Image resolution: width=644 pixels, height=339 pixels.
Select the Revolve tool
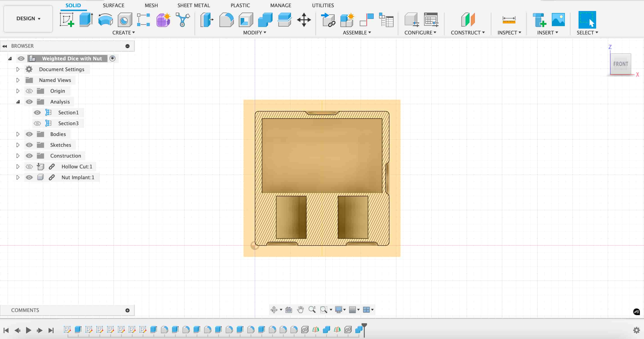[x=105, y=20]
